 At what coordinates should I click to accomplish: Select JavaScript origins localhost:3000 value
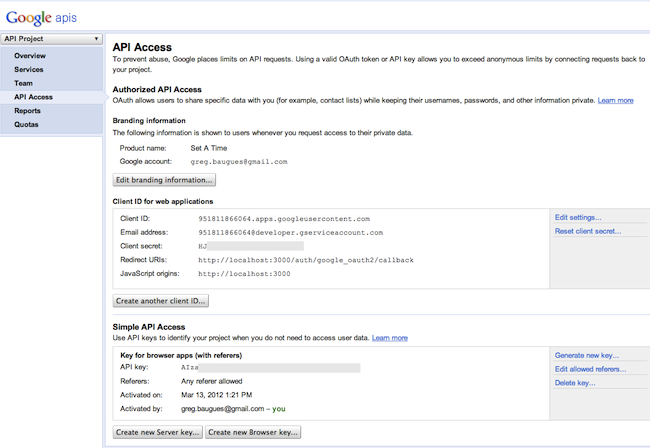244,274
